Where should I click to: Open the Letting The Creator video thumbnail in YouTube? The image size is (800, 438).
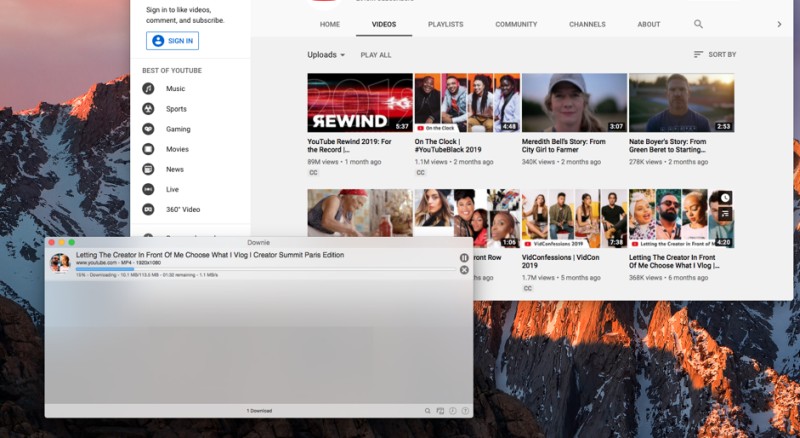tap(681, 218)
